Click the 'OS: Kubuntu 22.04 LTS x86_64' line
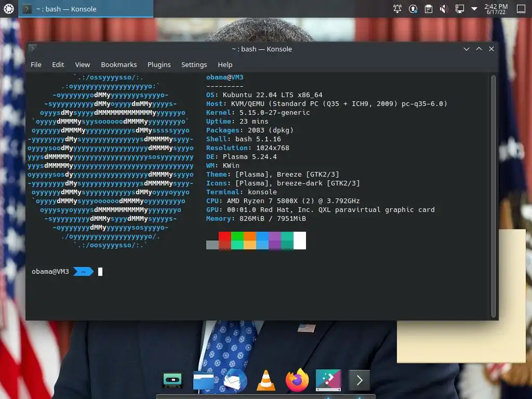532x399 pixels. [x=264, y=95]
